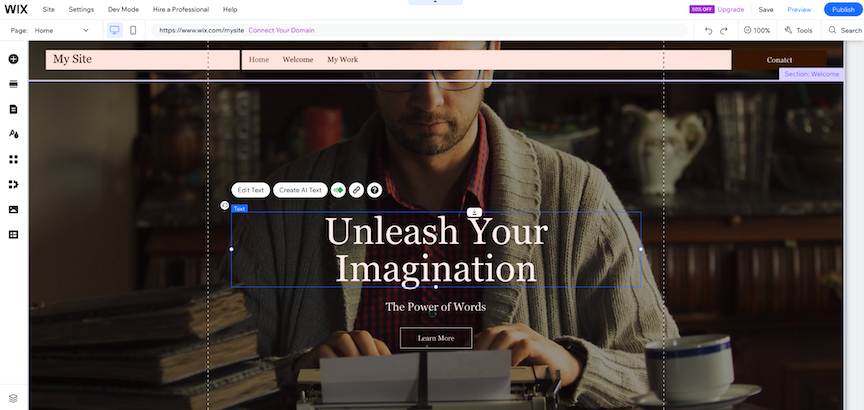Screen dimensions: 864x410
Task: Open the Add Elements panel
Action: (x=13, y=58)
